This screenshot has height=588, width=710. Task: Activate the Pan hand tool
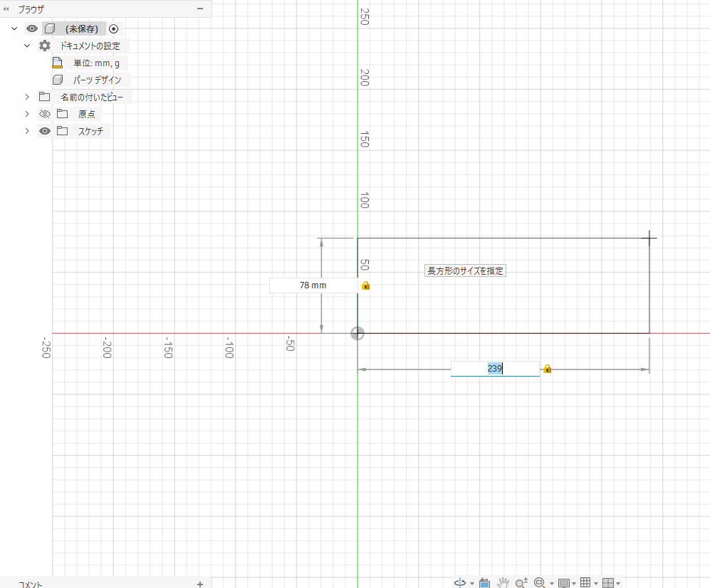503,583
